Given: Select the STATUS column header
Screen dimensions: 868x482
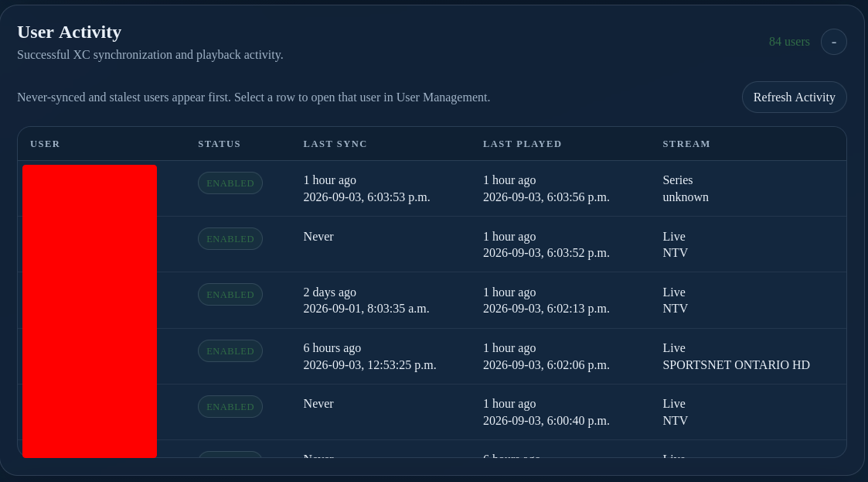Looking at the screenshot, I should coord(220,144).
